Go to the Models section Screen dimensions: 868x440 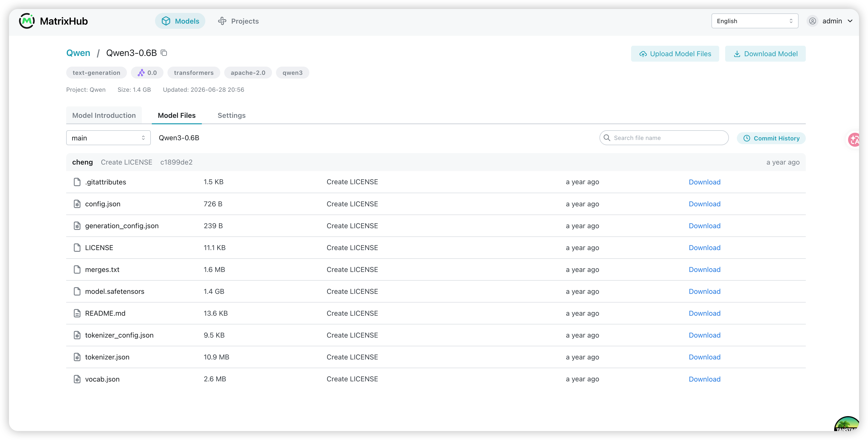180,21
